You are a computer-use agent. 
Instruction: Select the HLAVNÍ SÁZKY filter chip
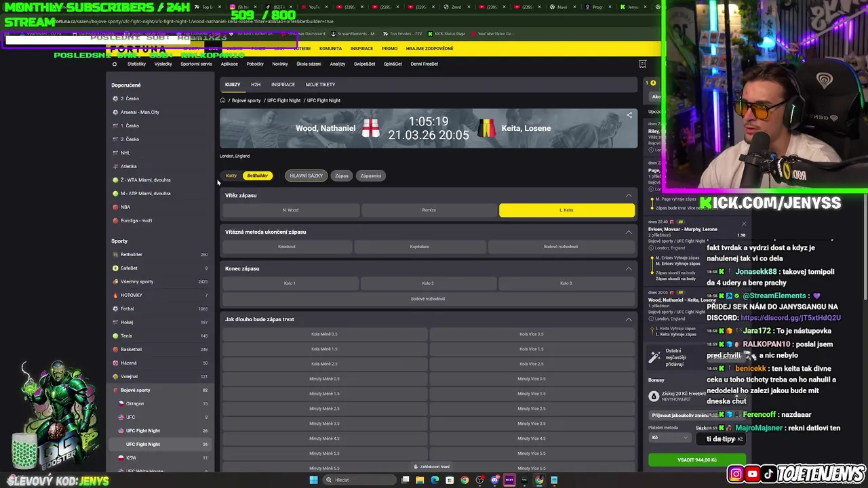pyautogui.click(x=307, y=176)
